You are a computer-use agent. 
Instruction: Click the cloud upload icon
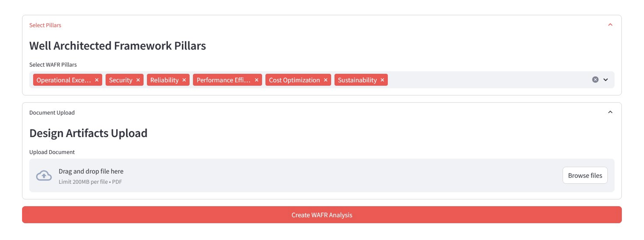[x=44, y=175]
